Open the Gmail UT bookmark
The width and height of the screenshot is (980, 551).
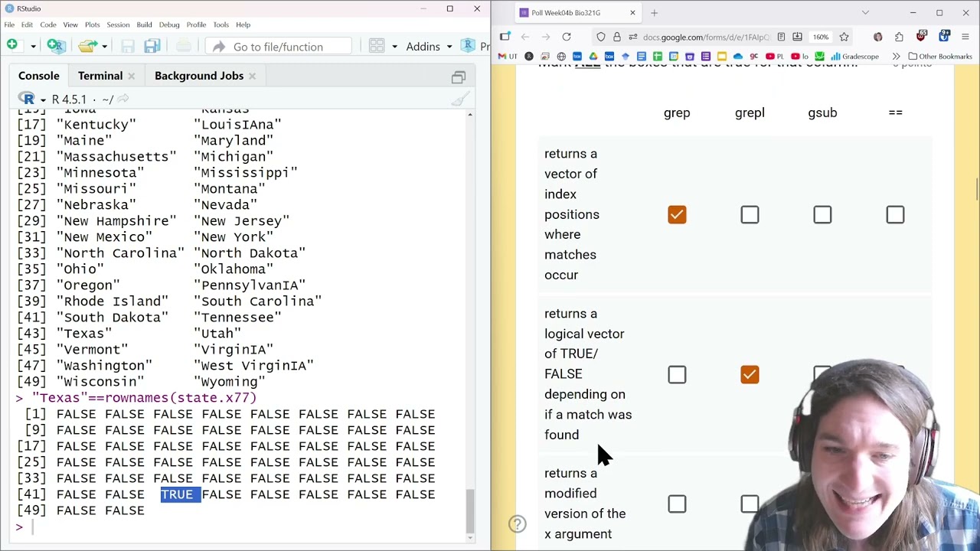[508, 57]
